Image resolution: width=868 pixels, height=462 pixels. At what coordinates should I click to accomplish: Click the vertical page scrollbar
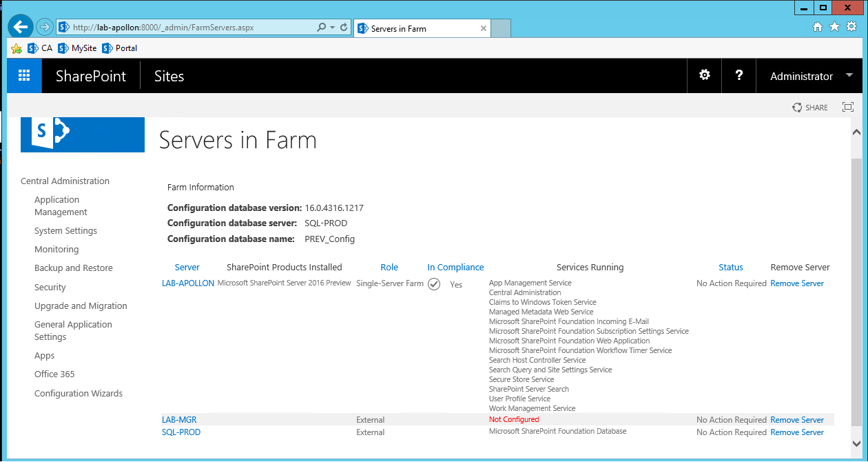[x=856, y=276]
